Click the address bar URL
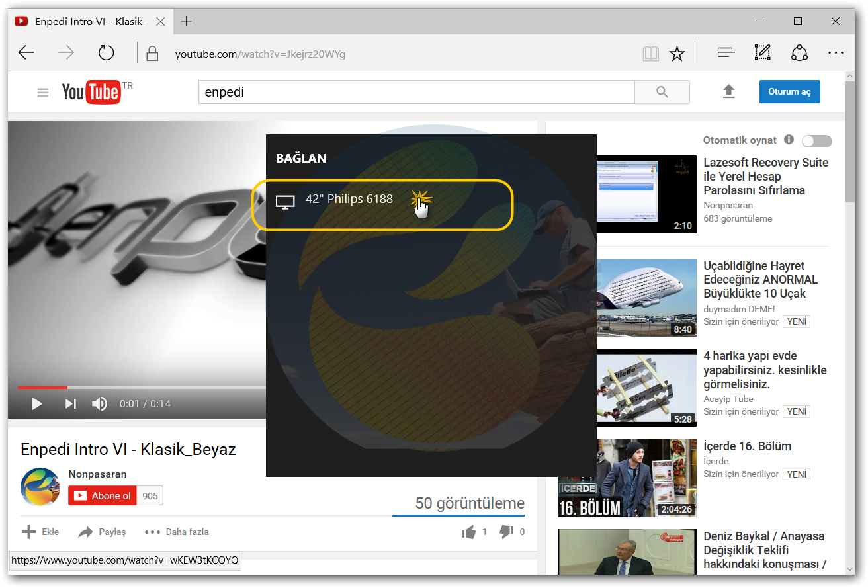 tap(260, 54)
